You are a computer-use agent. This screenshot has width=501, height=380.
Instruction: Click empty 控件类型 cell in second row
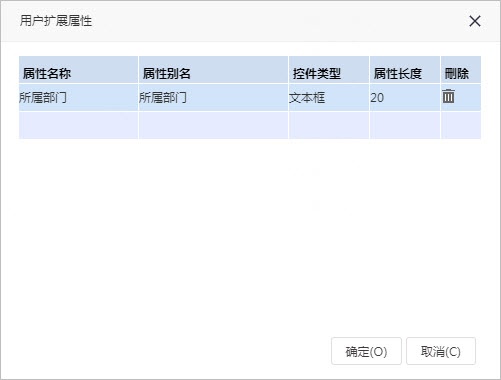click(x=329, y=125)
